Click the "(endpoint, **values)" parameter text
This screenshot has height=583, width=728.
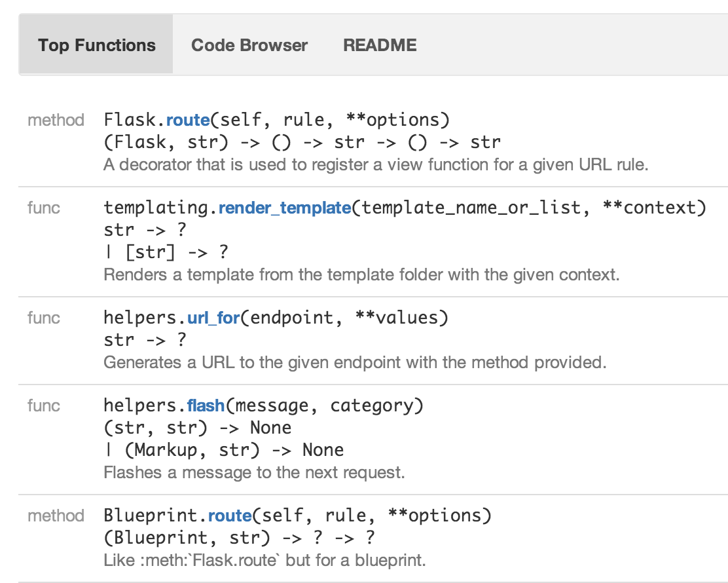point(344,318)
